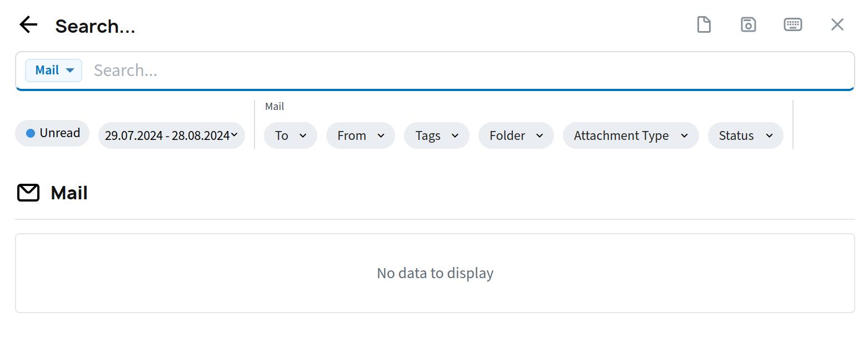Open the Folder filter menu
Image resolution: width=868 pixels, height=347 pixels.
(516, 135)
